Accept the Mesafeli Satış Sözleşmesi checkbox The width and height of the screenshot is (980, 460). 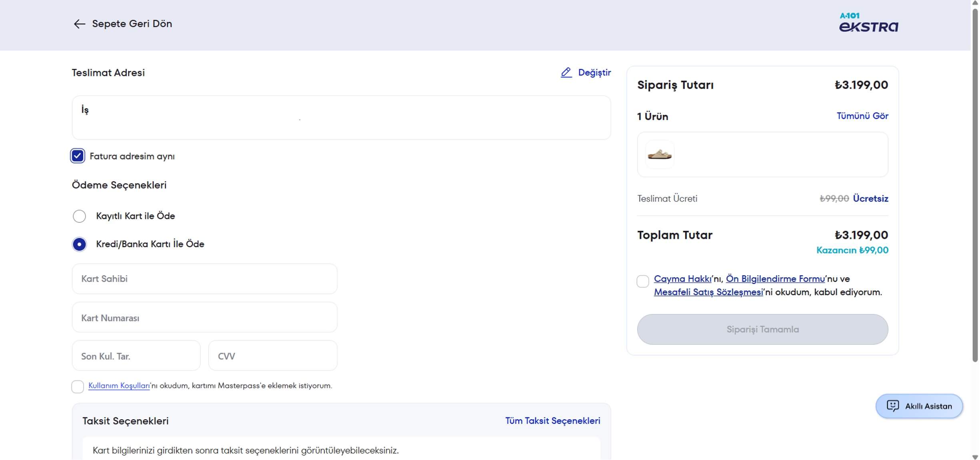(642, 281)
